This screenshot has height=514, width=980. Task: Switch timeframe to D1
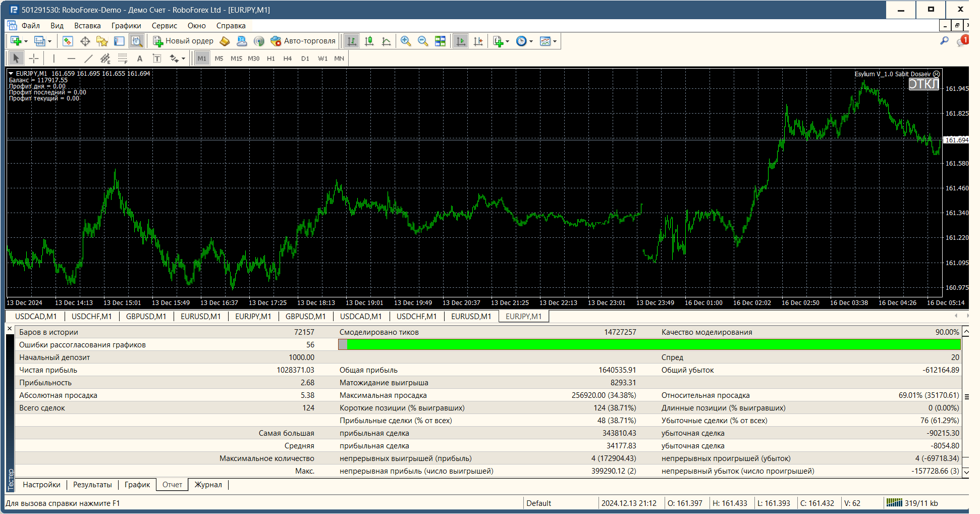(x=305, y=59)
